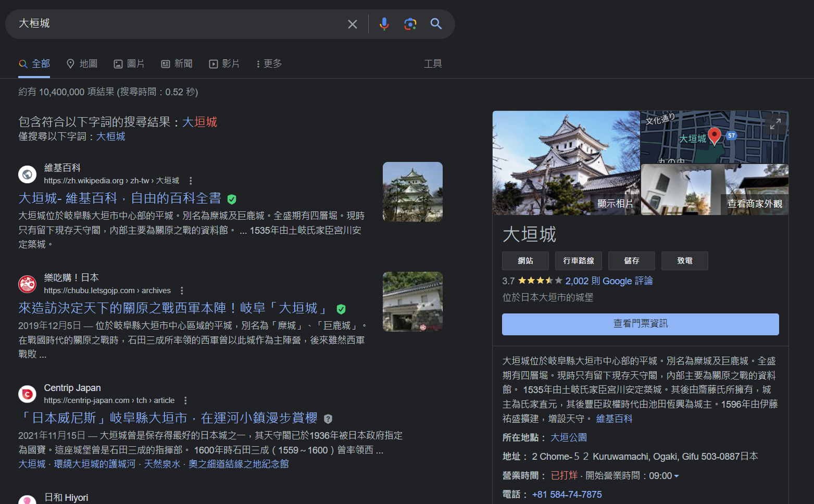
Task: Open options menu for the Wikipedia result
Action: pos(191,181)
